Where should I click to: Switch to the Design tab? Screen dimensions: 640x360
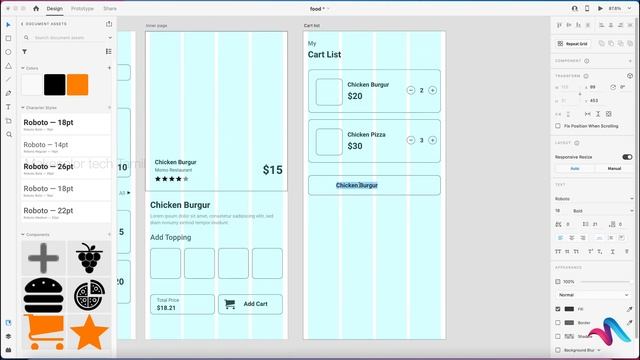[55, 9]
